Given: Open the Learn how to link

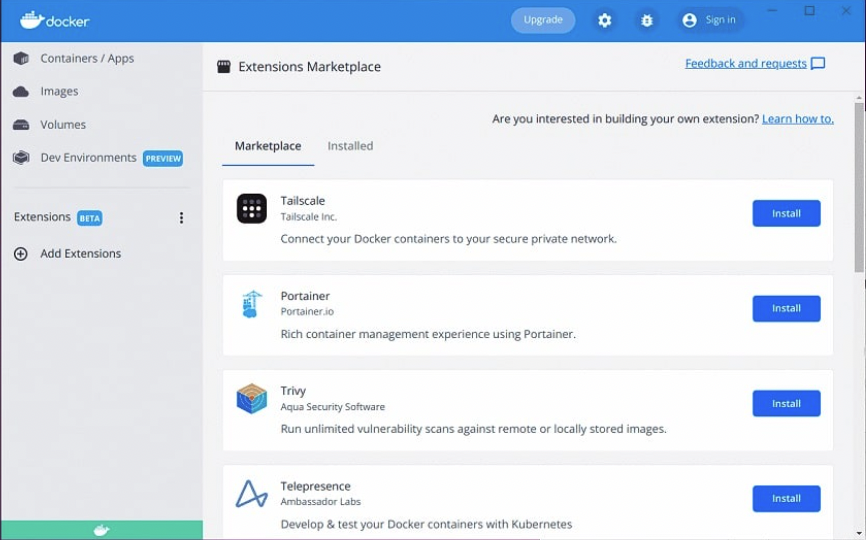Looking at the screenshot, I should coord(798,119).
